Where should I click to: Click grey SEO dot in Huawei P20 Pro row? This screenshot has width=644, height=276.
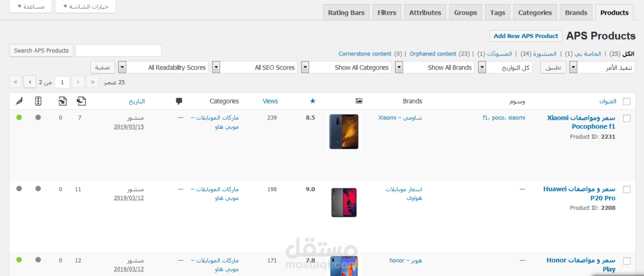tap(38, 189)
